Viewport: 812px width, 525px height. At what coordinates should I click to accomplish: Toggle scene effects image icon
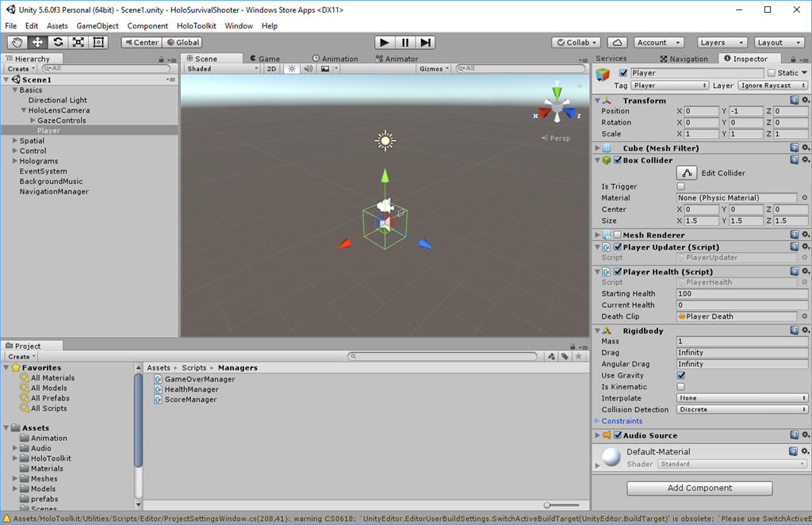[325, 68]
